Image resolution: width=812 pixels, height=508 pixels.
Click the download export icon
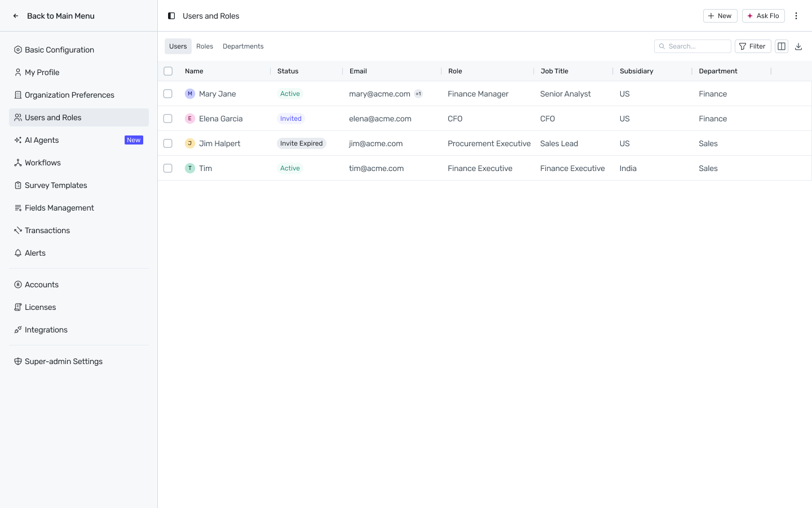point(798,46)
